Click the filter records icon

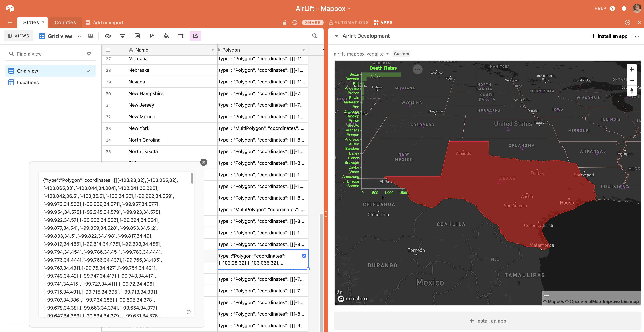coord(123,36)
